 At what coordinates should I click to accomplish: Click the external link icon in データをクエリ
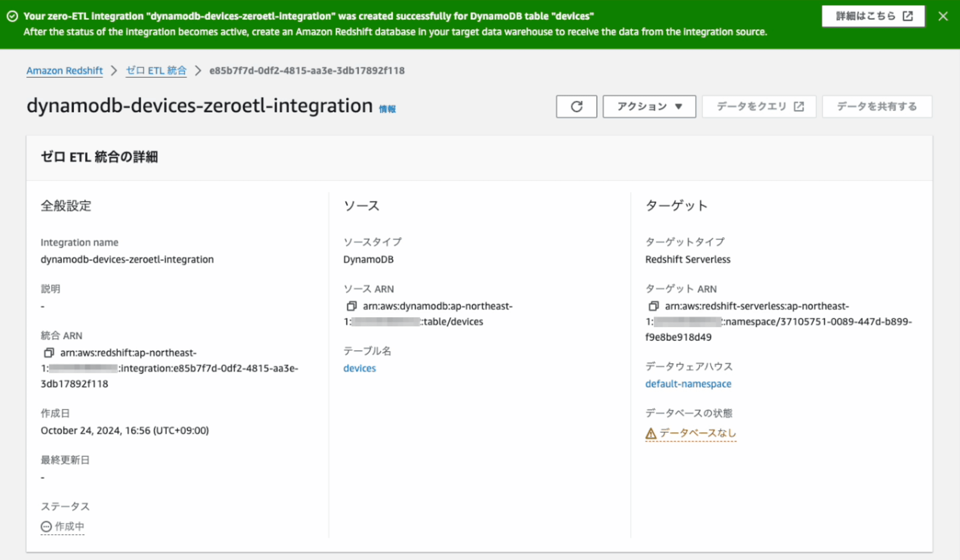pos(799,107)
